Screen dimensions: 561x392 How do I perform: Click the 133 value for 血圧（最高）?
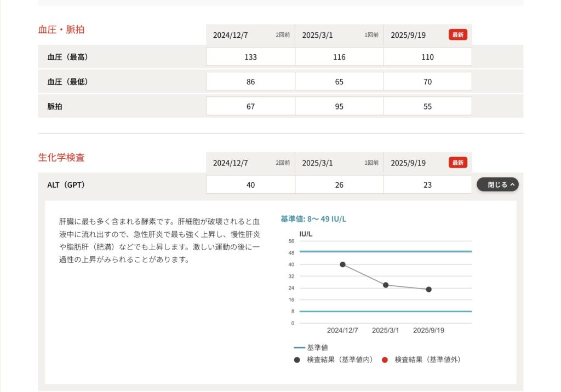pos(250,57)
